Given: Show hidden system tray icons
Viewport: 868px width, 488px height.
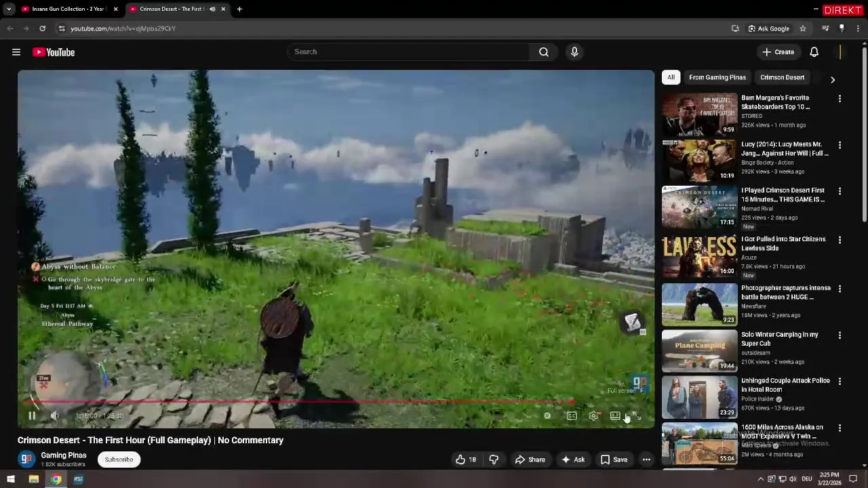Looking at the screenshot, I should point(760,479).
